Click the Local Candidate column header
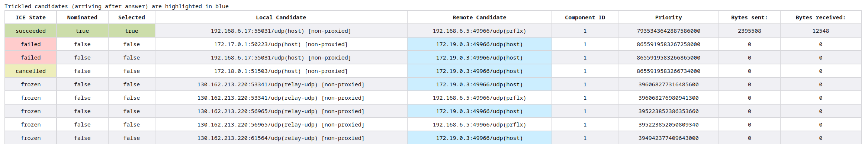 [281, 17]
